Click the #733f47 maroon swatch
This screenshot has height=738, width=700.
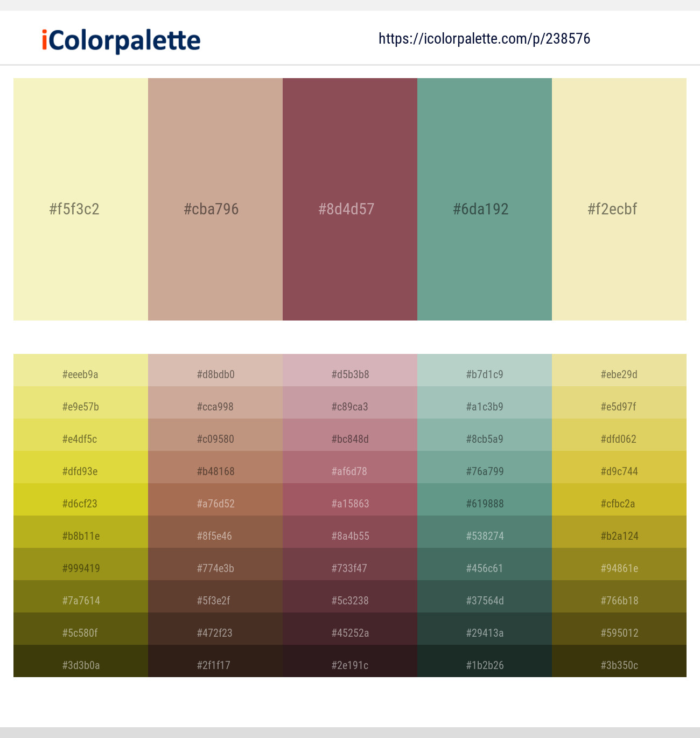[x=349, y=568]
